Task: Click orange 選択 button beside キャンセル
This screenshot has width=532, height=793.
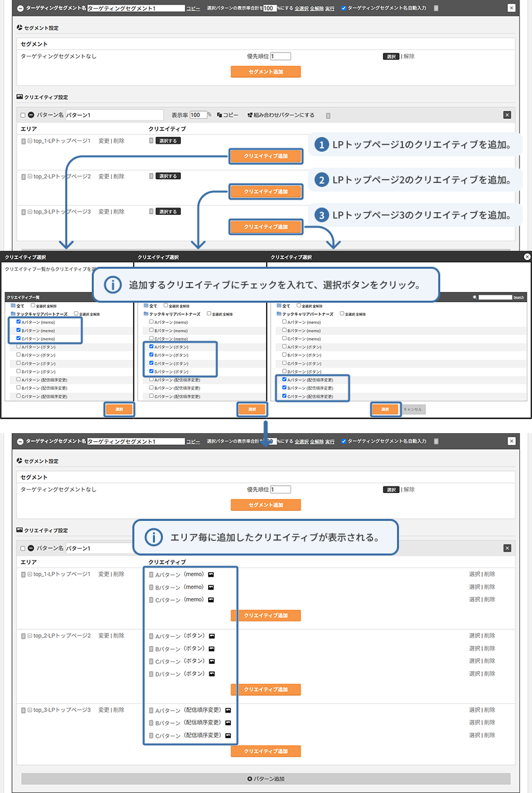Action: [x=385, y=409]
